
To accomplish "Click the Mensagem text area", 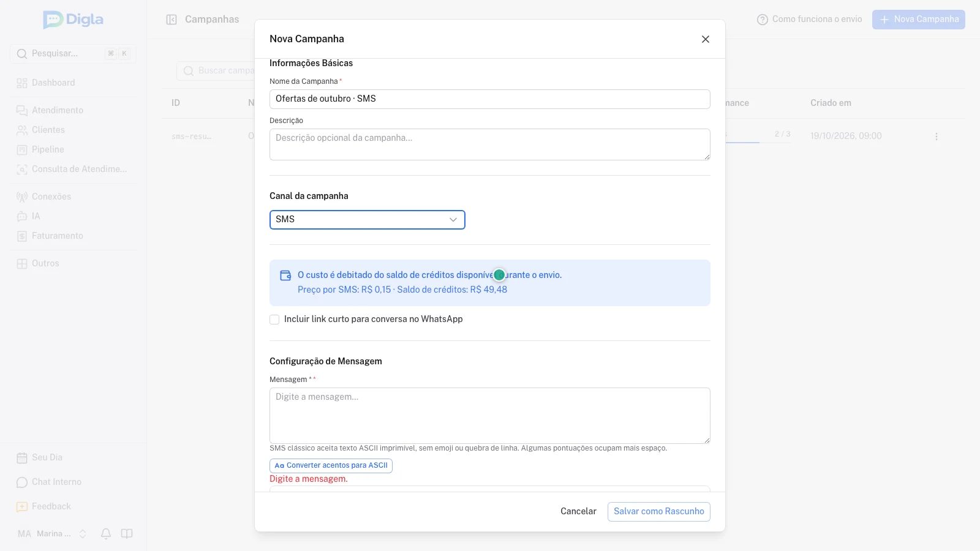I will click(x=490, y=416).
